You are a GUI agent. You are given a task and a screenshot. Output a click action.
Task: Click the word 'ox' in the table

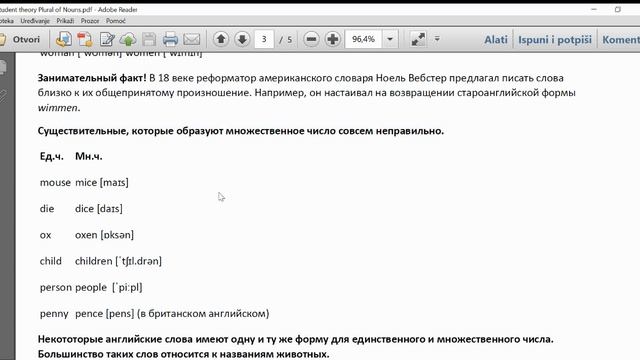click(45, 235)
